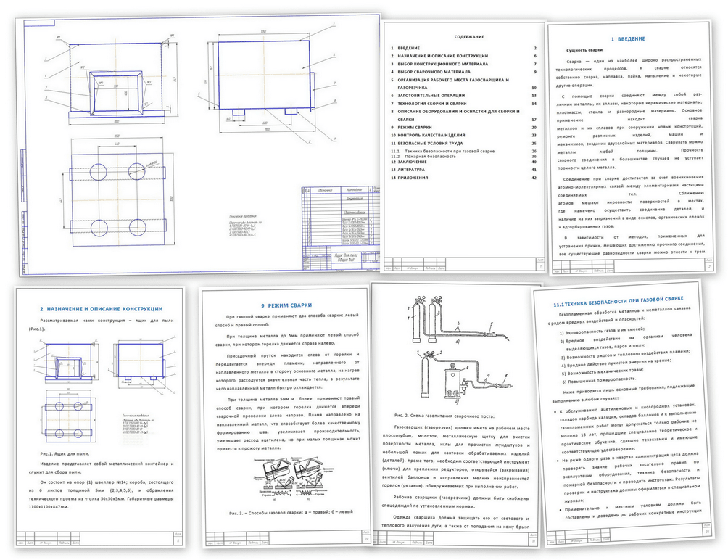Click the list item "Взрывоопасность газов и их смесей"
This screenshot has width=728, height=560.
tap(602, 331)
